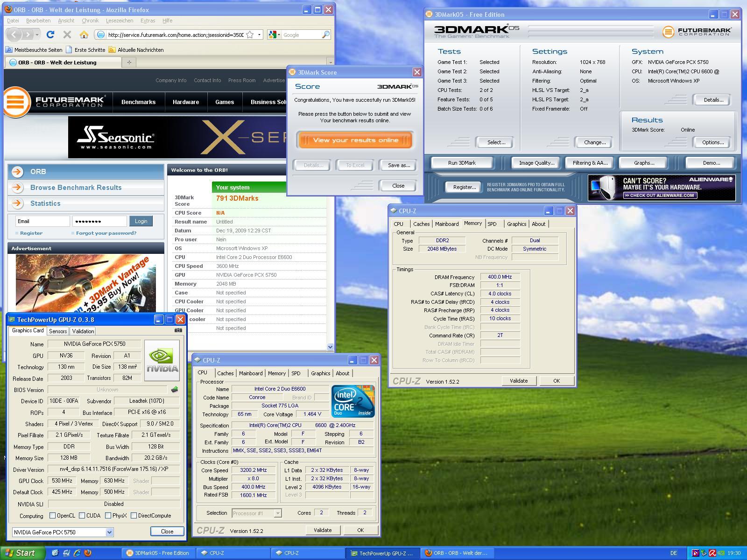
Task: Switch to the Sensors tab in GPU-Z
Action: coord(58,331)
